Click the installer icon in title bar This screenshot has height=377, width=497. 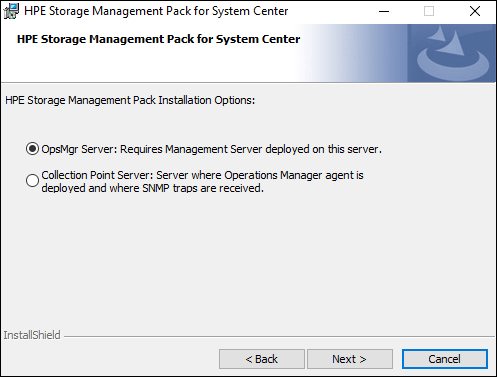[11, 11]
